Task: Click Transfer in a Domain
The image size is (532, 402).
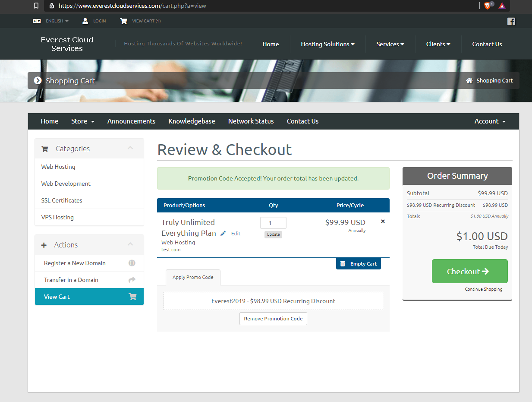Action: [x=89, y=280]
